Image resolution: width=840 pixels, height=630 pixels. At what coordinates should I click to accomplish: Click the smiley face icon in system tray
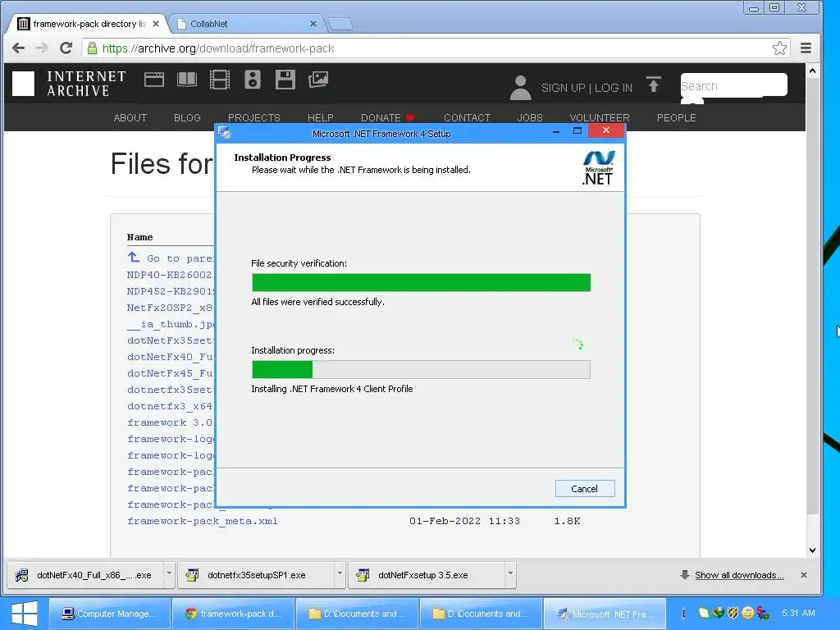tap(748, 613)
